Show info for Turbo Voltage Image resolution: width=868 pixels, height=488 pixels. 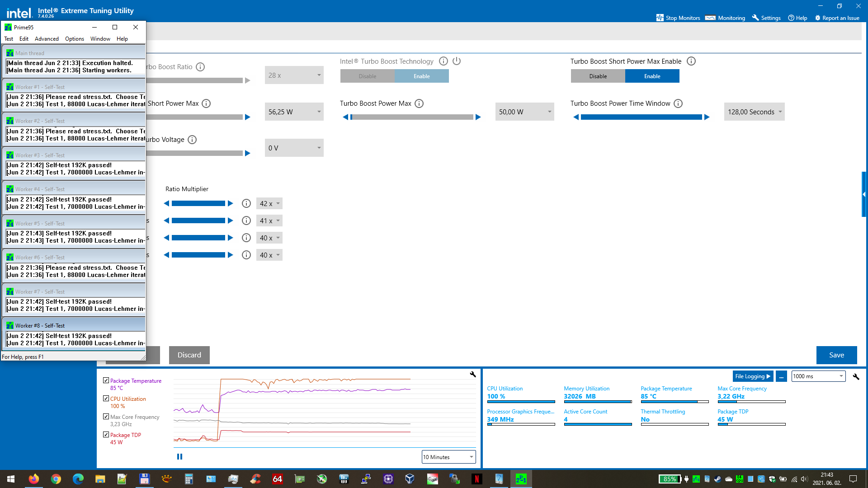click(192, 140)
